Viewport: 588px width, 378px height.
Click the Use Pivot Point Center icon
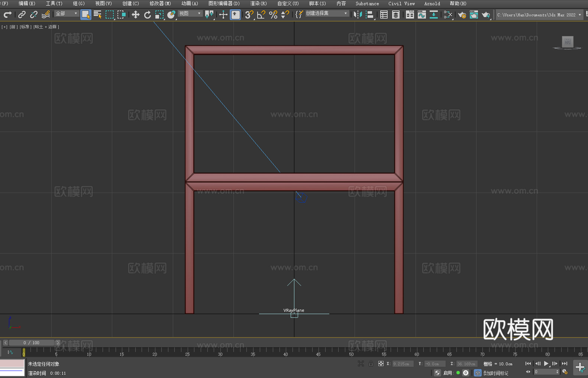[210, 14]
